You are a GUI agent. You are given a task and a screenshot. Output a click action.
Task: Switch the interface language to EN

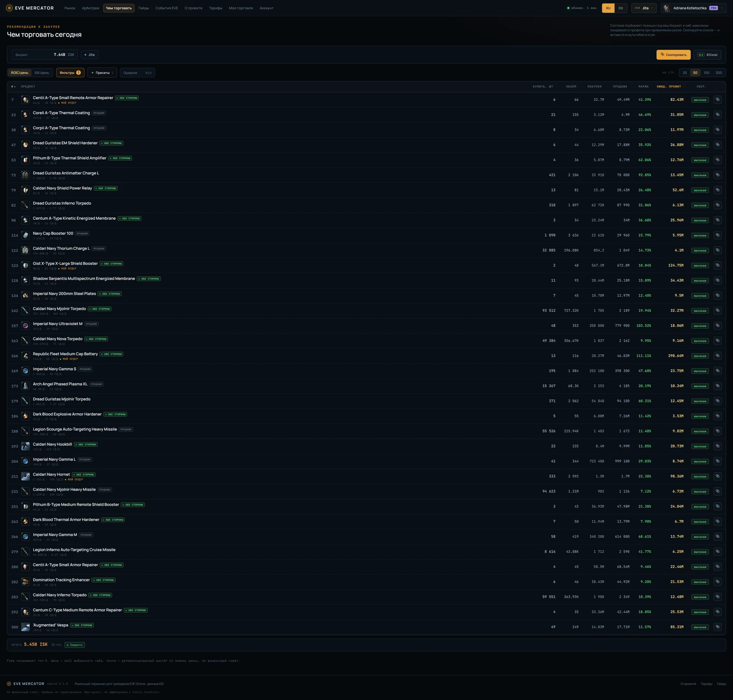point(621,8)
